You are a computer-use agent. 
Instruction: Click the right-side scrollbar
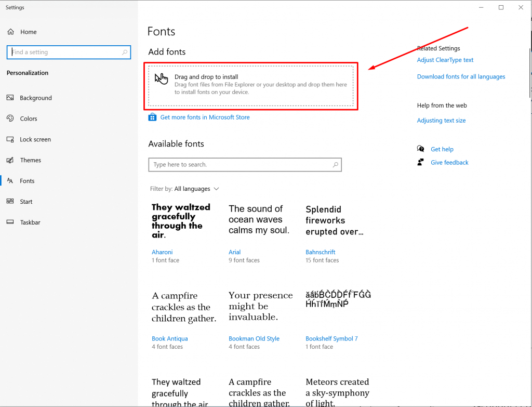[529, 73]
